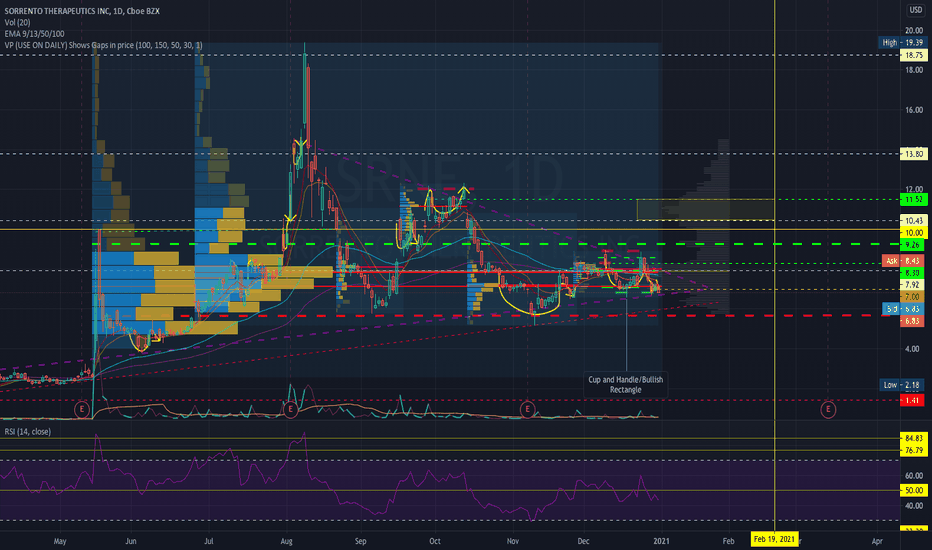
Task: Open the projected earnings E marker near March
Action: coord(828,409)
